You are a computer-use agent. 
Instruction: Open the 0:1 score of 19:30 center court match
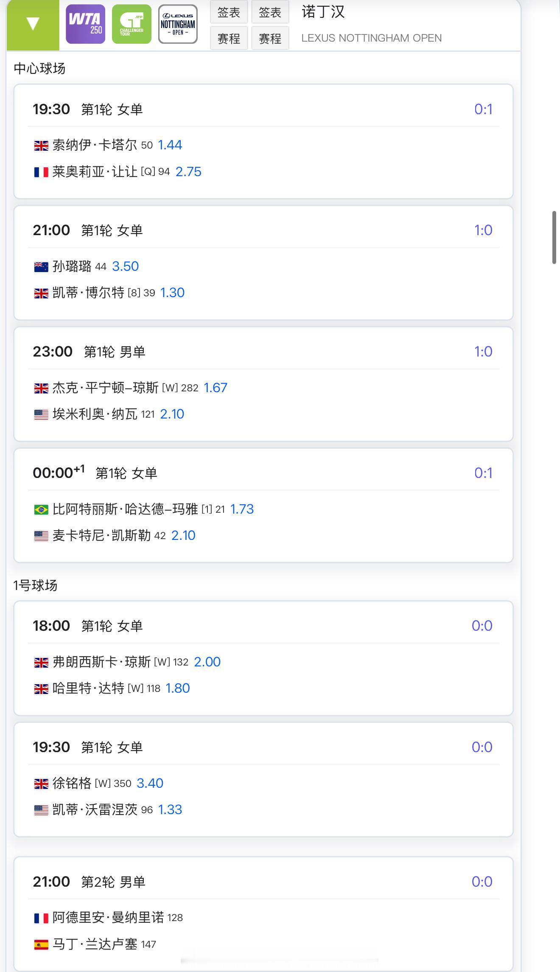click(483, 109)
